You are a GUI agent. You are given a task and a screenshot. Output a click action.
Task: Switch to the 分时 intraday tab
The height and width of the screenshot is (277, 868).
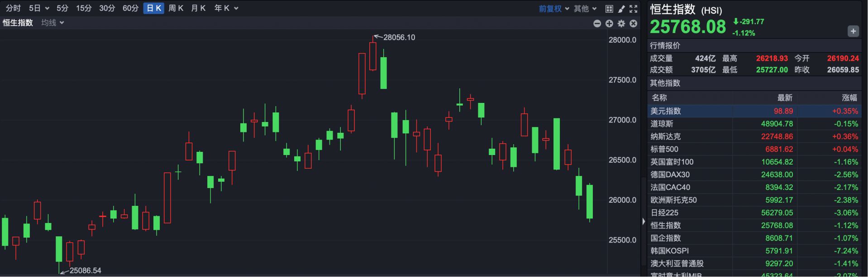13,8
